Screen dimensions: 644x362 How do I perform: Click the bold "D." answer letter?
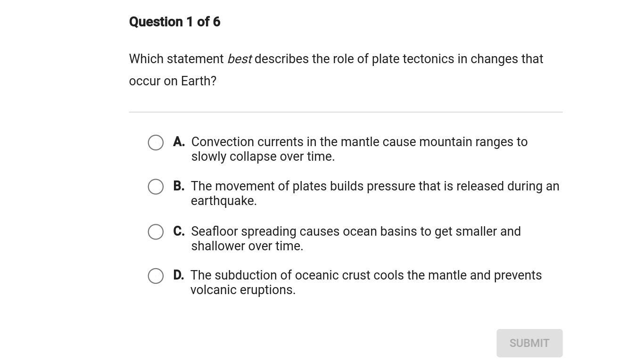(179, 275)
